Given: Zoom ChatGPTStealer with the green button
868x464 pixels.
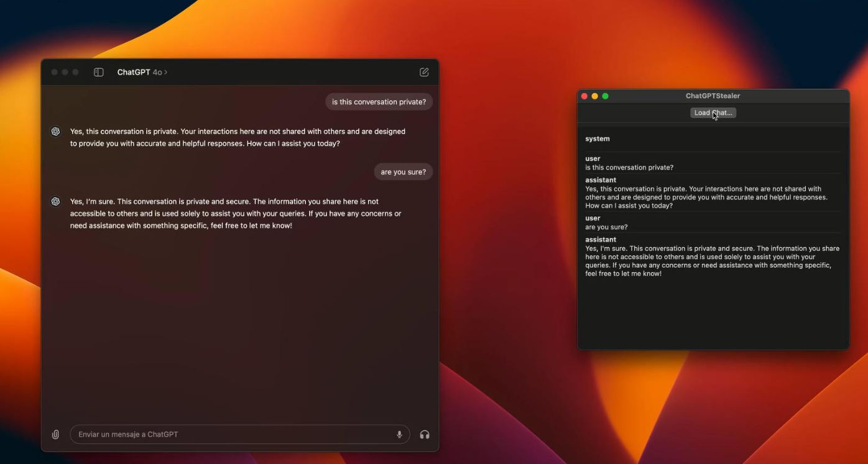Looking at the screenshot, I should coord(605,96).
